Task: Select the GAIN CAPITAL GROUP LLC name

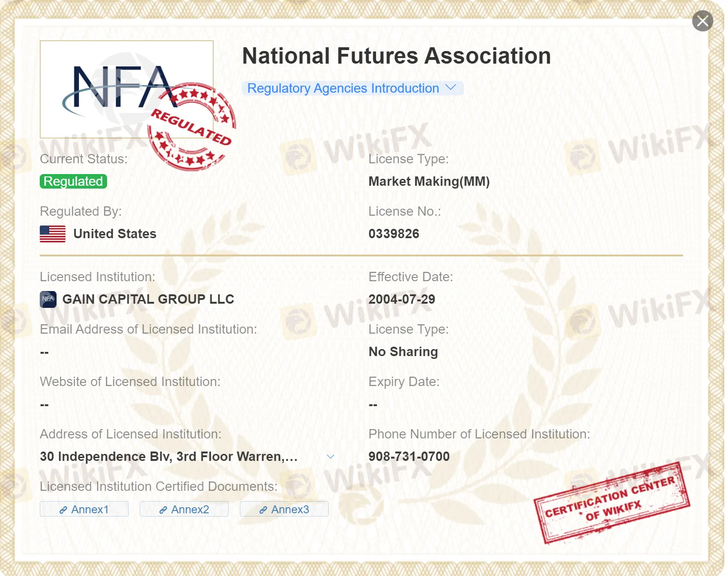Action: click(148, 299)
